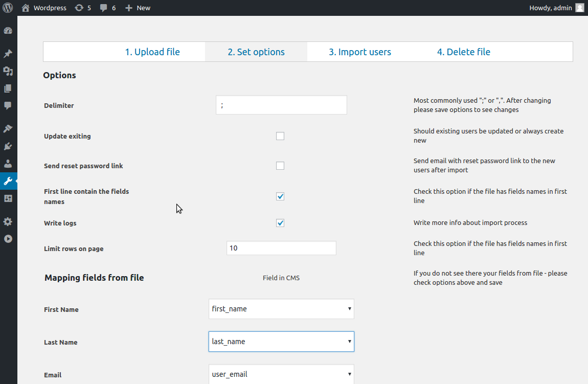Click the Limit rows on page input
The width and height of the screenshot is (588, 384).
coord(281,249)
